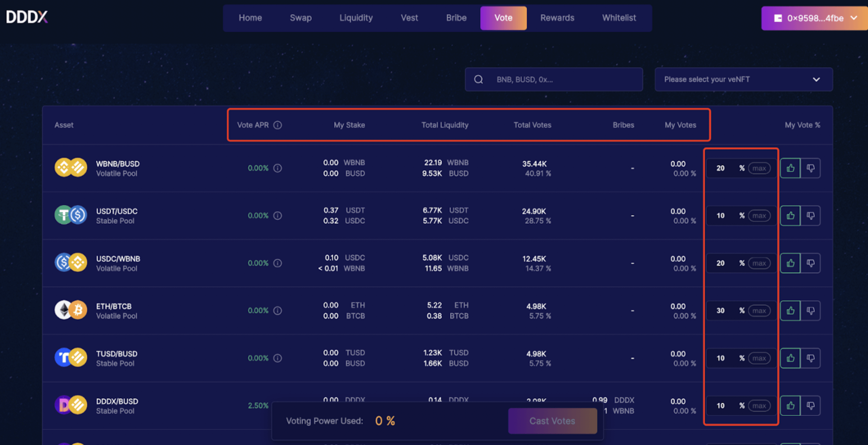The height and width of the screenshot is (445, 868).
Task: Thumbs down the WBNB/BUSD pool
Action: tap(810, 168)
